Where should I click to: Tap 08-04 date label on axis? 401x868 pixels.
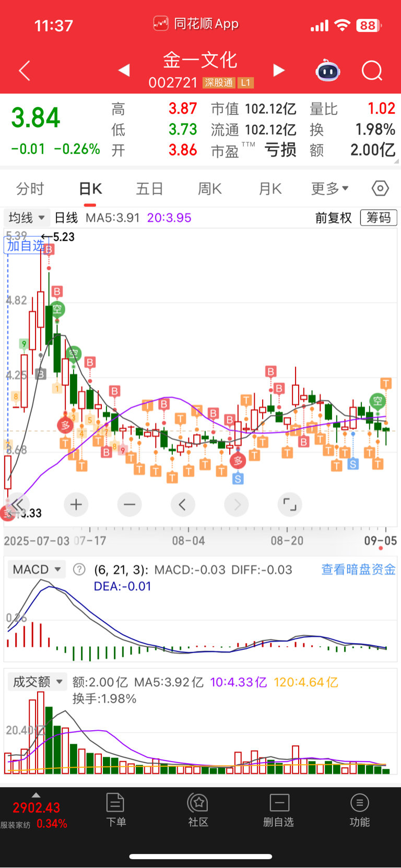tap(188, 541)
